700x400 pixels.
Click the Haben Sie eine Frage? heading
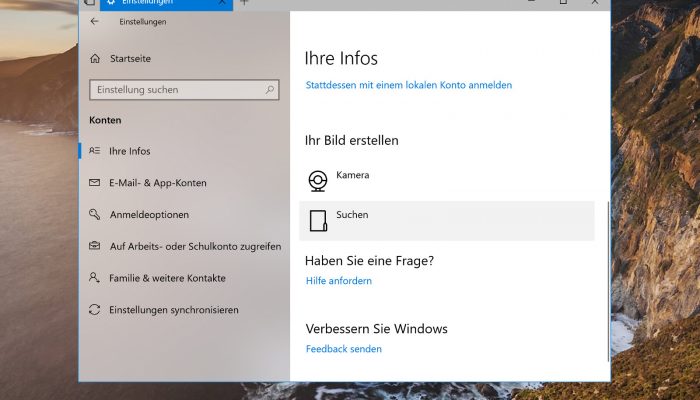[370, 261]
